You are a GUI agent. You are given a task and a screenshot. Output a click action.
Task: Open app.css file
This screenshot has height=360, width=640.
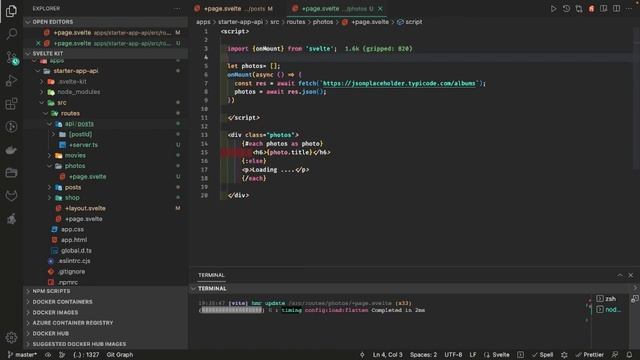[x=72, y=229]
